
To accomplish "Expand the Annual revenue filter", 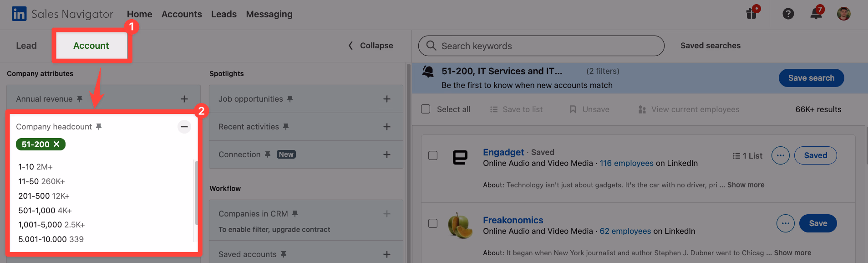I will 184,99.
